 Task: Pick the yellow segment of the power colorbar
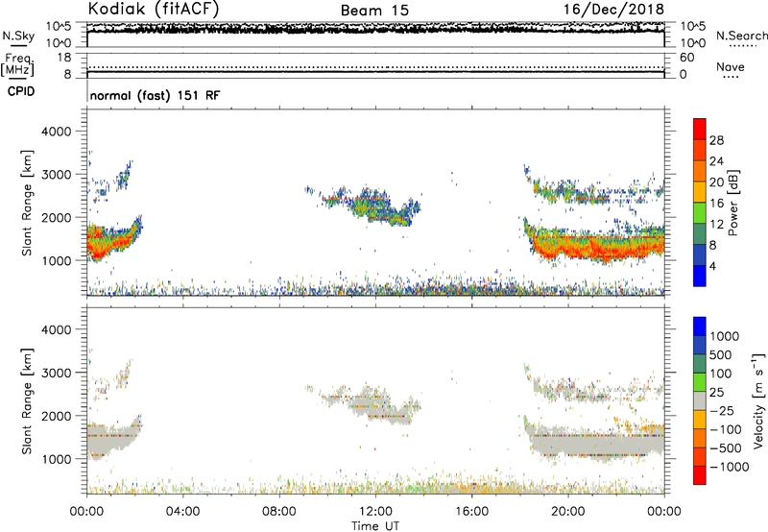[x=700, y=192]
